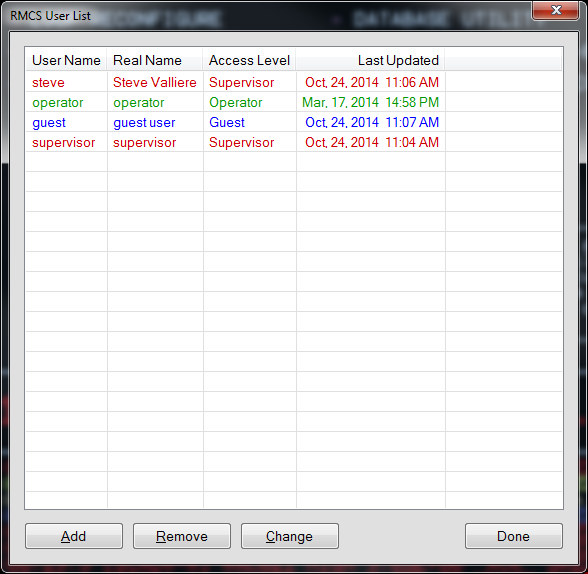Select the steve user row
This screenshot has height=574, width=588.
(x=294, y=82)
